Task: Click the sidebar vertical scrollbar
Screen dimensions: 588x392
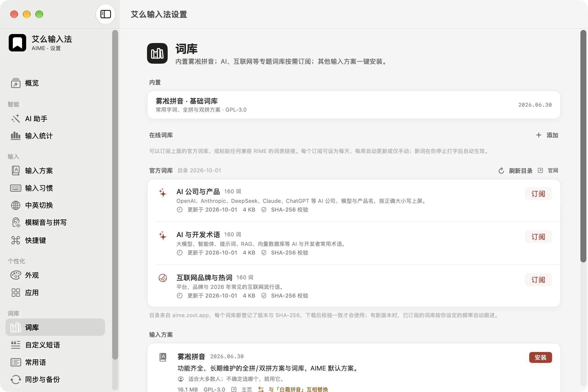Action: click(115, 195)
